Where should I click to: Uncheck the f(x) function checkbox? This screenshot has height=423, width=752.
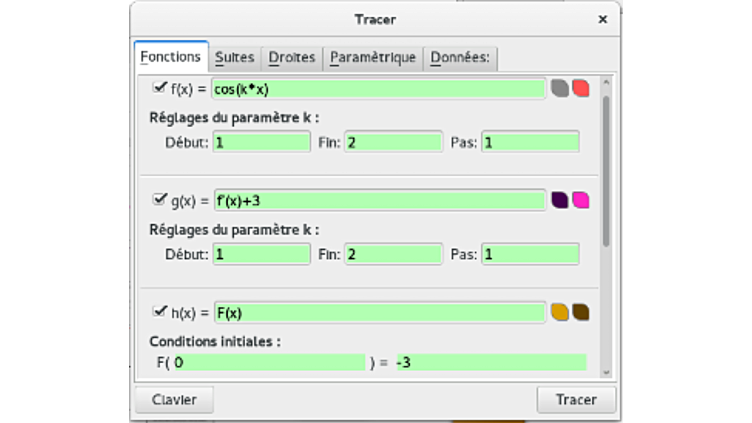coord(159,87)
